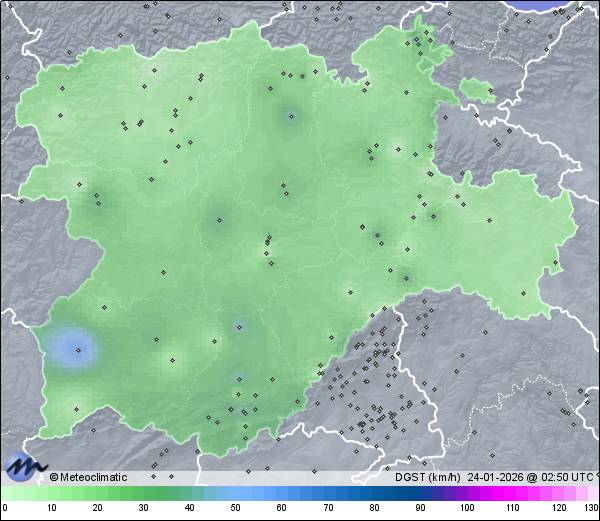Select the 50 km/h light blue scale color
This screenshot has width=600, height=521.
[236, 494]
